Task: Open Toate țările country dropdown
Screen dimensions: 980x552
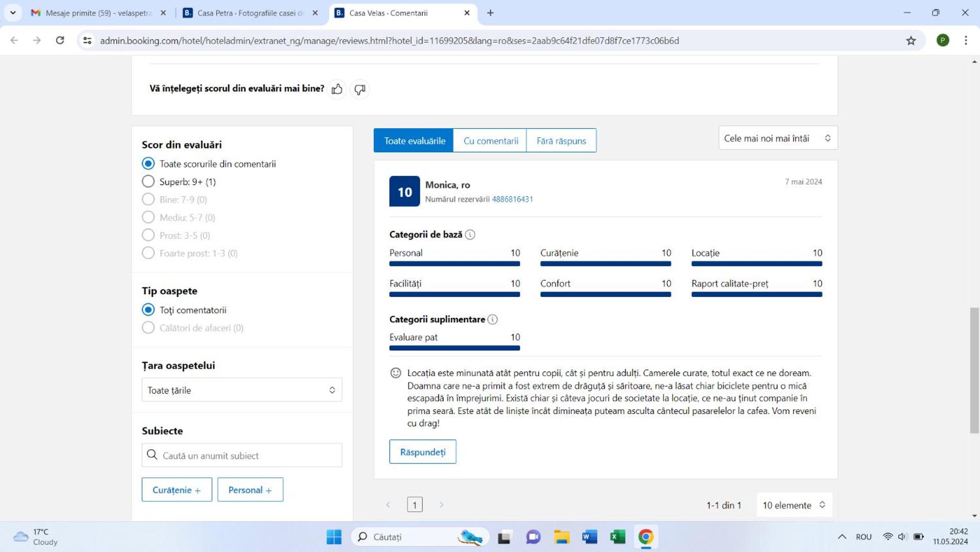Action: tap(242, 390)
